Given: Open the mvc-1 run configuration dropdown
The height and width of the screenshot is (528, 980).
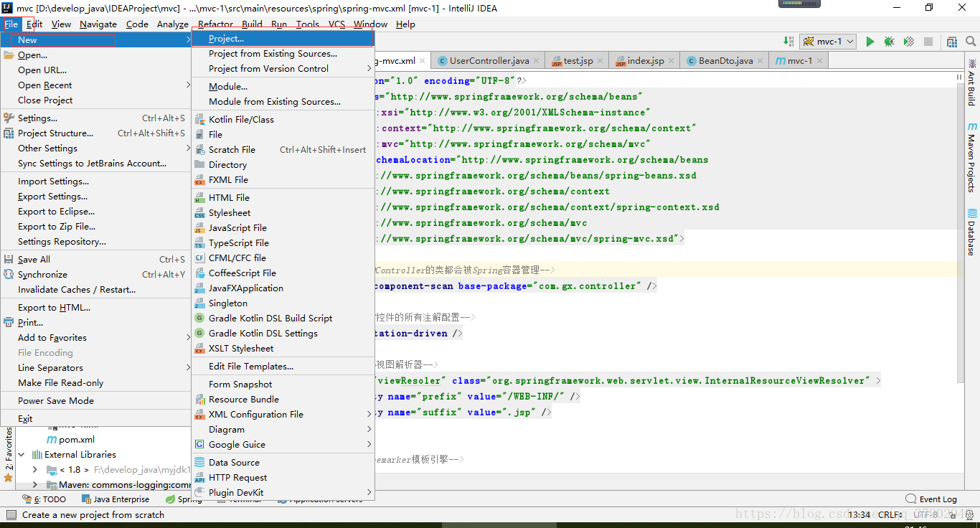Looking at the screenshot, I should (828, 42).
